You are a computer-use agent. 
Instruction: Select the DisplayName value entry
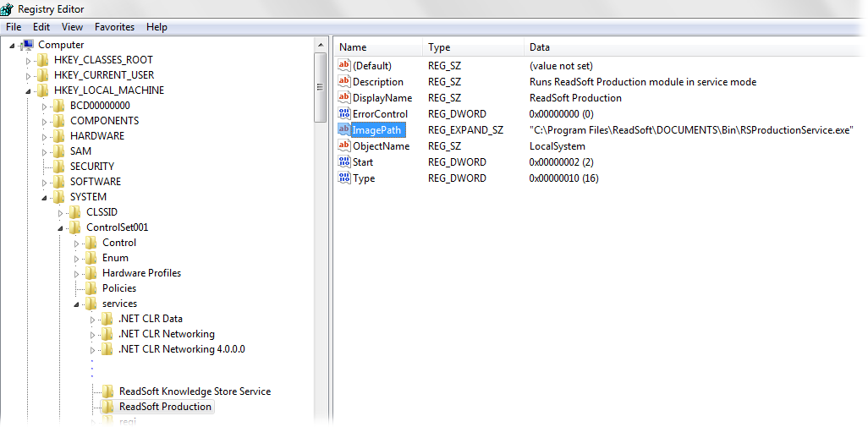pos(382,97)
